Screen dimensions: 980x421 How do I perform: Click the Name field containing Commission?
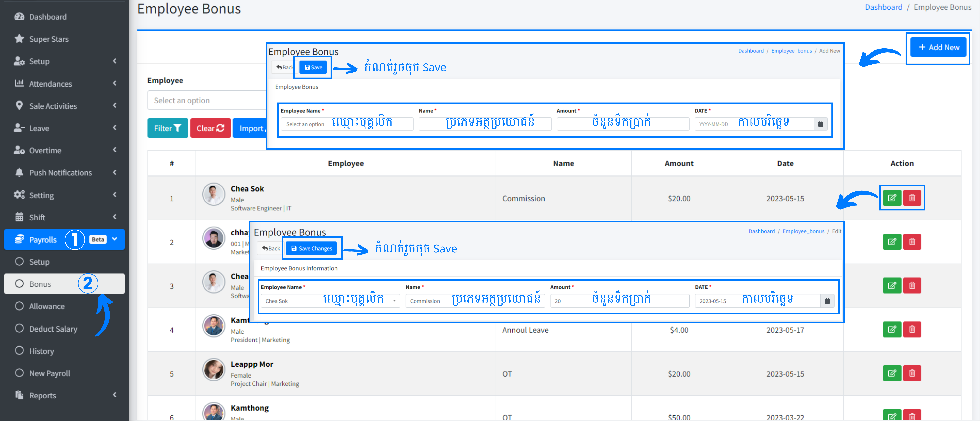tap(475, 301)
